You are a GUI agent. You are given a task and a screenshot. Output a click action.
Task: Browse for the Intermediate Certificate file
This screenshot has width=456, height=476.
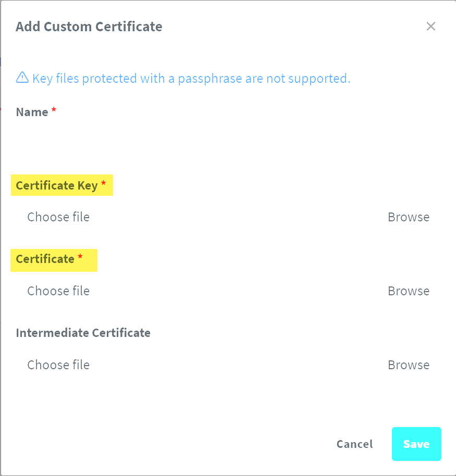[409, 365]
